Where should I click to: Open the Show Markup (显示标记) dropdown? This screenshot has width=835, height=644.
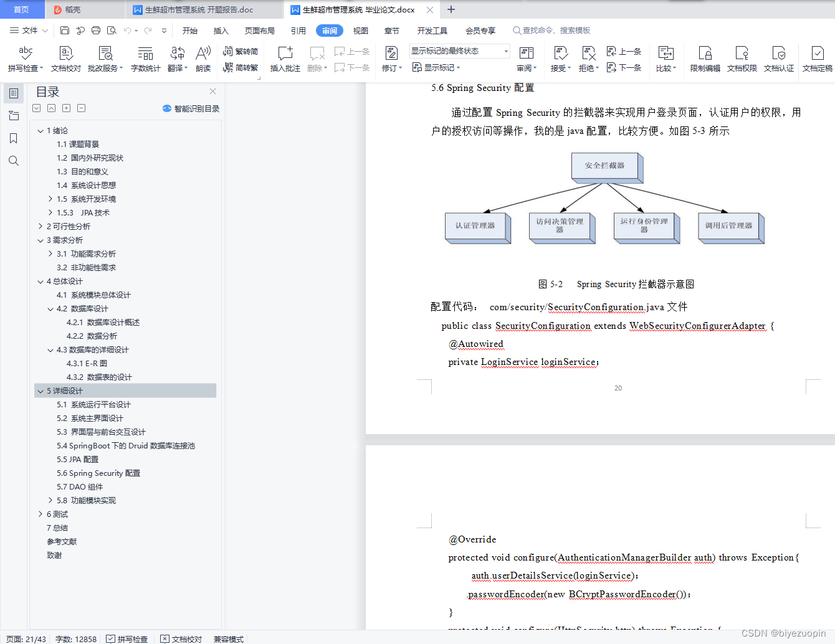point(436,67)
